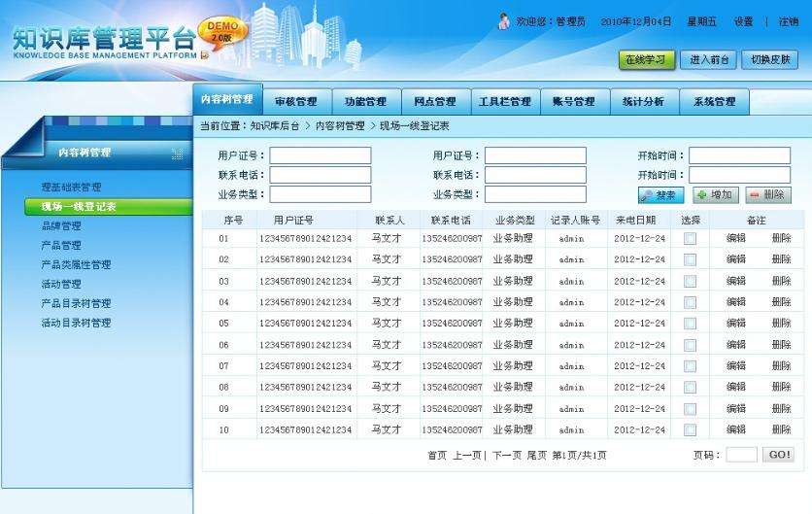This screenshot has width=812, height=514.
Task: Check the checkbox in row 02
Action: [x=690, y=259]
